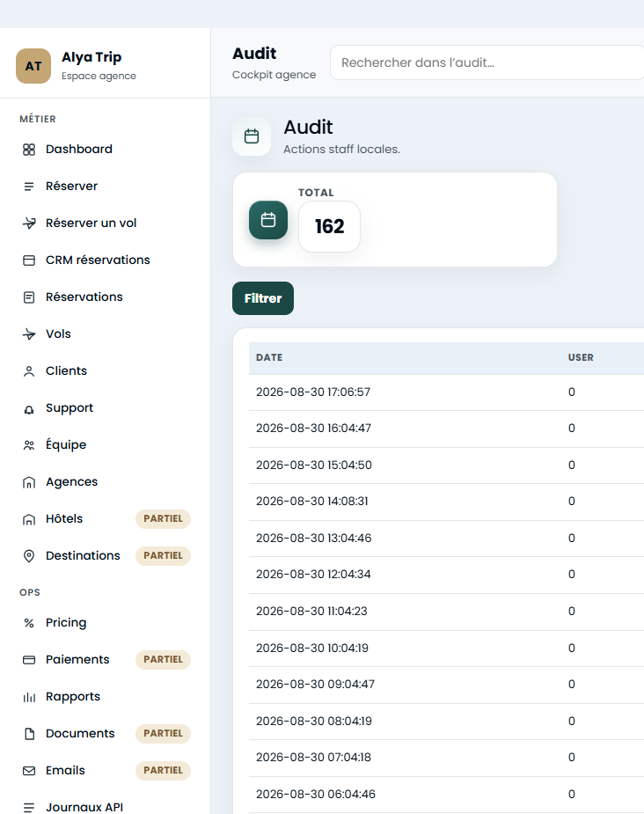
Task: Click the Support headset icon
Action: [x=29, y=409]
